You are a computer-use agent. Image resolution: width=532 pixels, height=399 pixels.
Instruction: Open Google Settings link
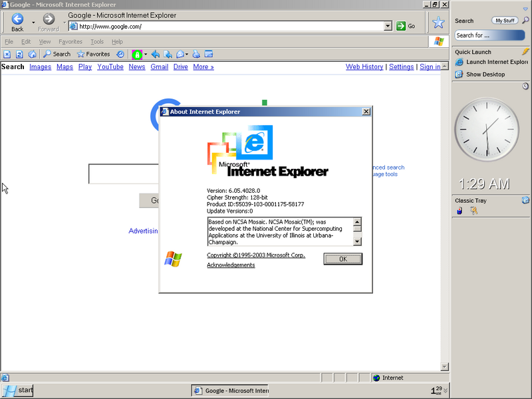click(402, 67)
